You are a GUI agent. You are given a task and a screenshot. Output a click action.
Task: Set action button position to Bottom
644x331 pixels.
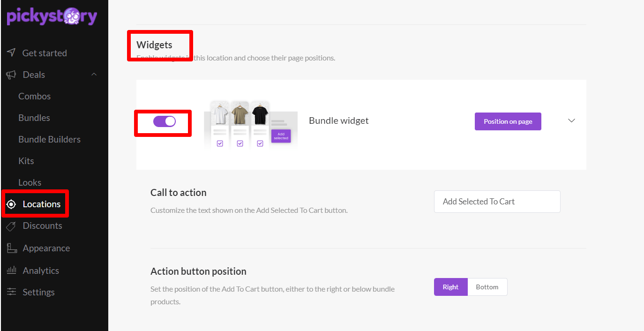point(487,287)
